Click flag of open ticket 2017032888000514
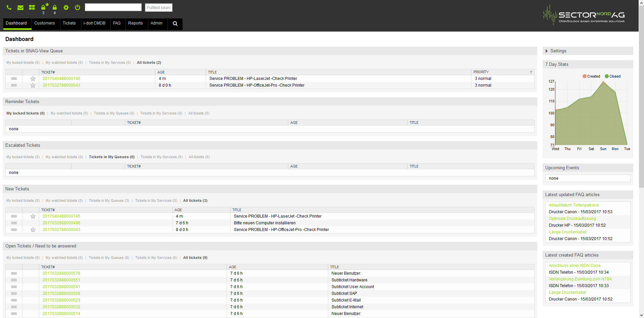This screenshot has width=644, height=318. pos(14,314)
